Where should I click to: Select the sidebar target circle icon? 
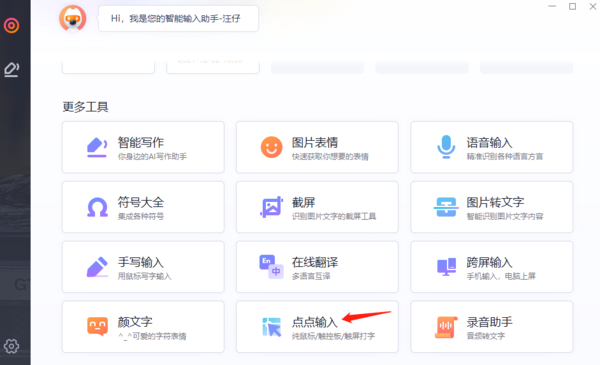(x=11, y=26)
